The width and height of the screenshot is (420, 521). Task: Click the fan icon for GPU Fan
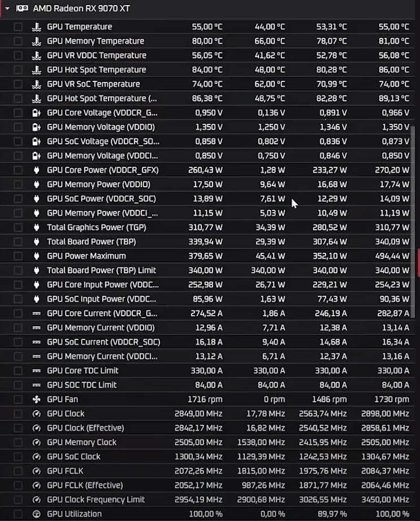pos(37,399)
